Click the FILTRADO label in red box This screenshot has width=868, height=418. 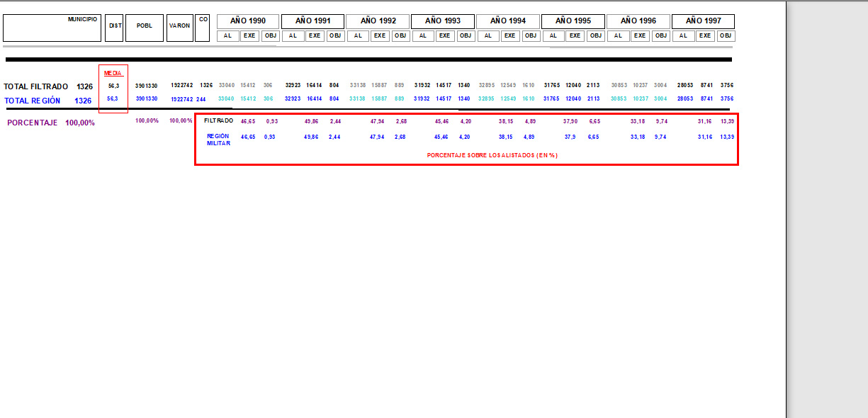(218, 120)
